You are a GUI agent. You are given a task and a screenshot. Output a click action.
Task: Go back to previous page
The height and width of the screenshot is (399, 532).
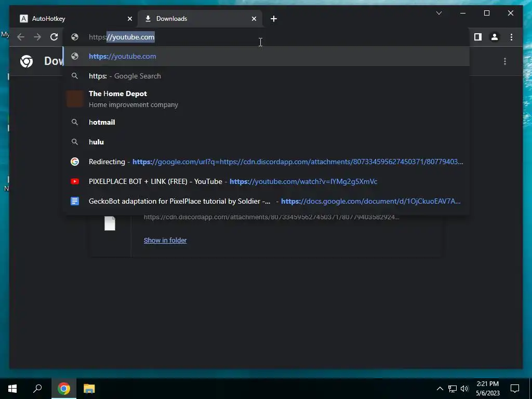[x=21, y=37]
